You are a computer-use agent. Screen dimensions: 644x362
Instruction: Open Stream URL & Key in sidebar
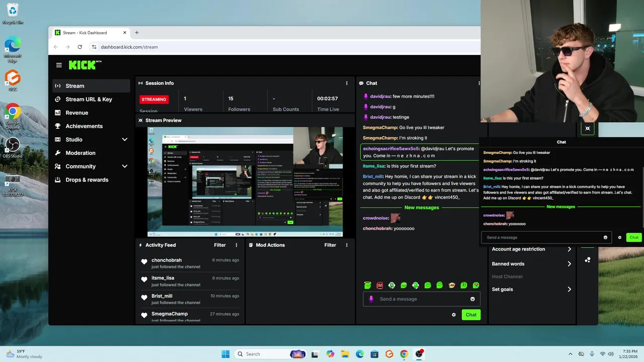pos(91,100)
